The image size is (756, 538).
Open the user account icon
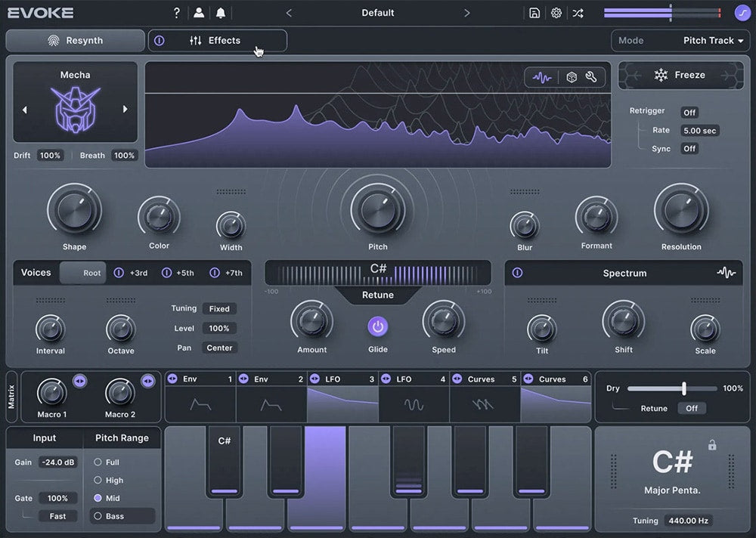tap(199, 13)
